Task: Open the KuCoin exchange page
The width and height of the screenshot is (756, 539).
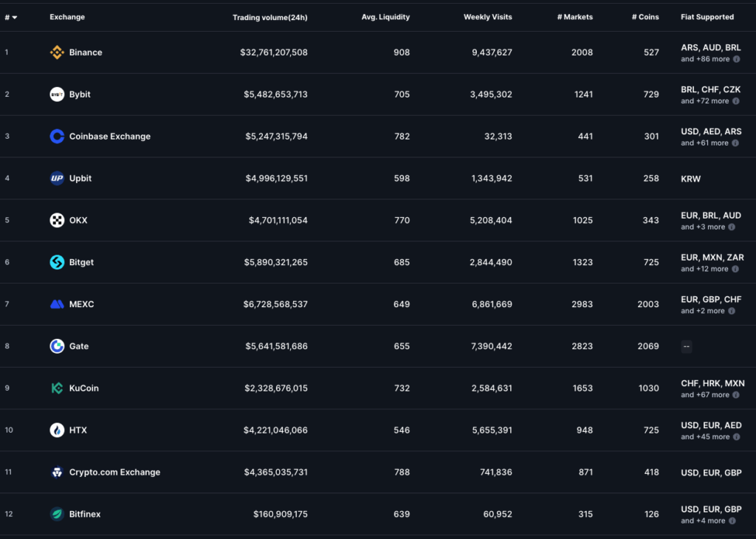Action: (84, 388)
